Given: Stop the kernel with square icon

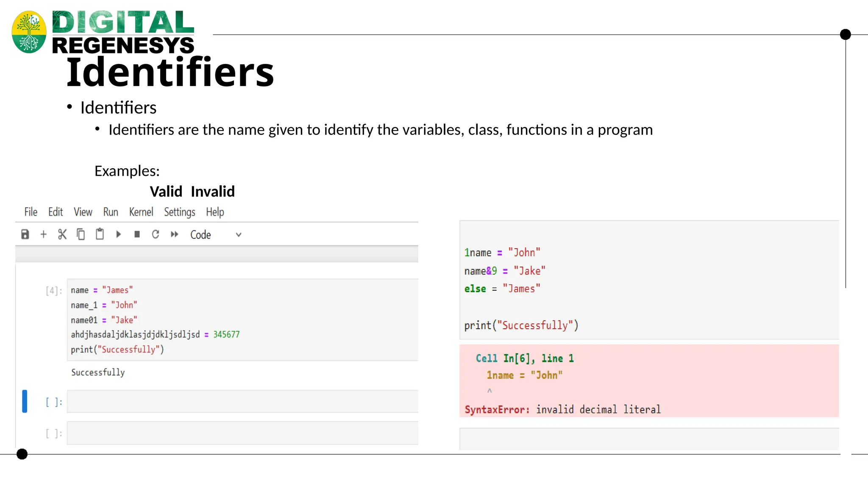Looking at the screenshot, I should point(137,234).
